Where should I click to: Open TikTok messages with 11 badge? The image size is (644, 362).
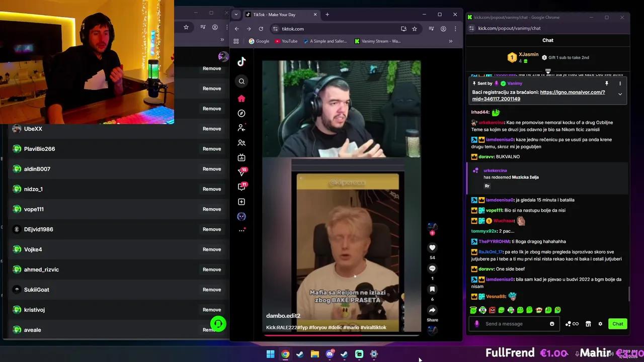point(242,187)
